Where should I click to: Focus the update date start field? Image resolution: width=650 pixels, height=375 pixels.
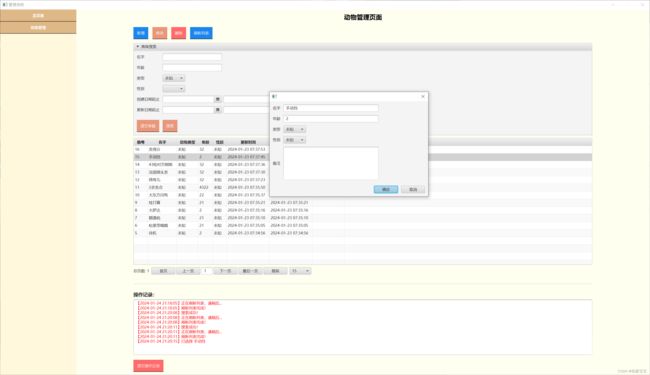[188, 110]
